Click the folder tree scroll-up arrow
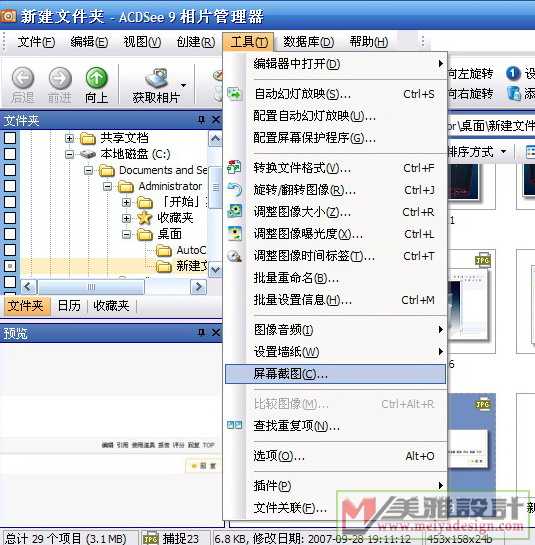Viewport: 535px width, 545px height. tap(215, 139)
